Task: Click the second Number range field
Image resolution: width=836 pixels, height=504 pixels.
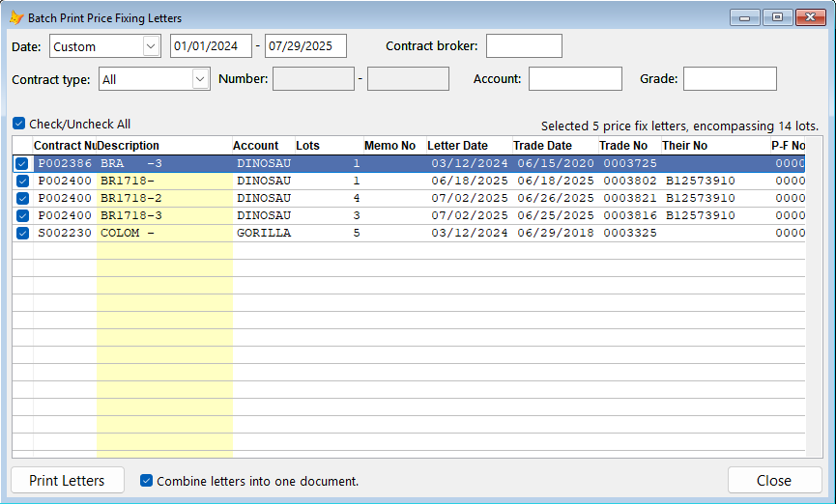Action: 409,79
